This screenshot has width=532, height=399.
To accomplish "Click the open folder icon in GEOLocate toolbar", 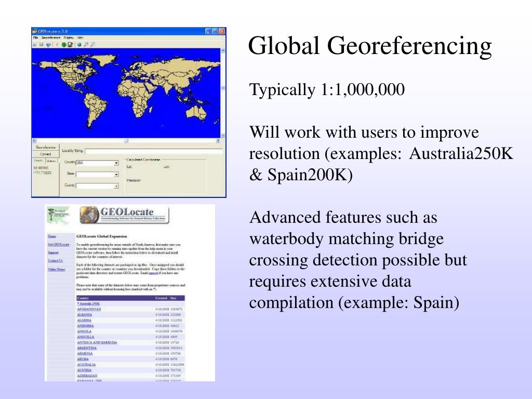I will [x=35, y=45].
